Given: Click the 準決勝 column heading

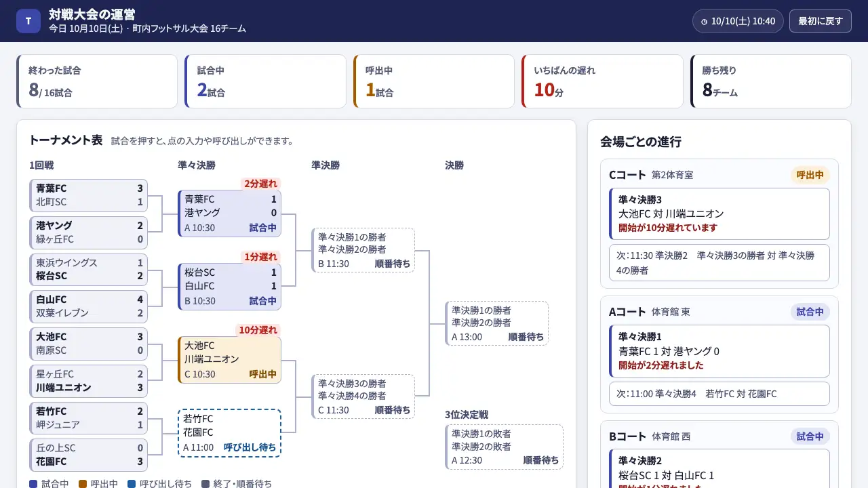Looking at the screenshot, I should (x=325, y=165).
